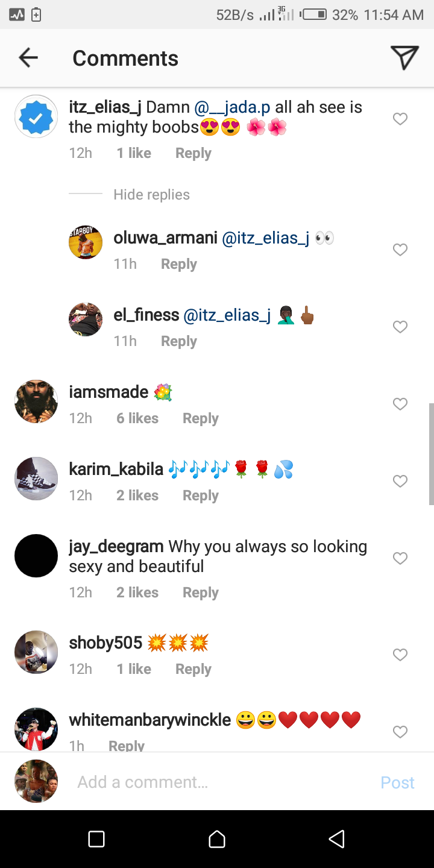Like oluwa_armani's reply with heart
Image resolution: width=434 pixels, height=868 pixels.
(x=400, y=250)
